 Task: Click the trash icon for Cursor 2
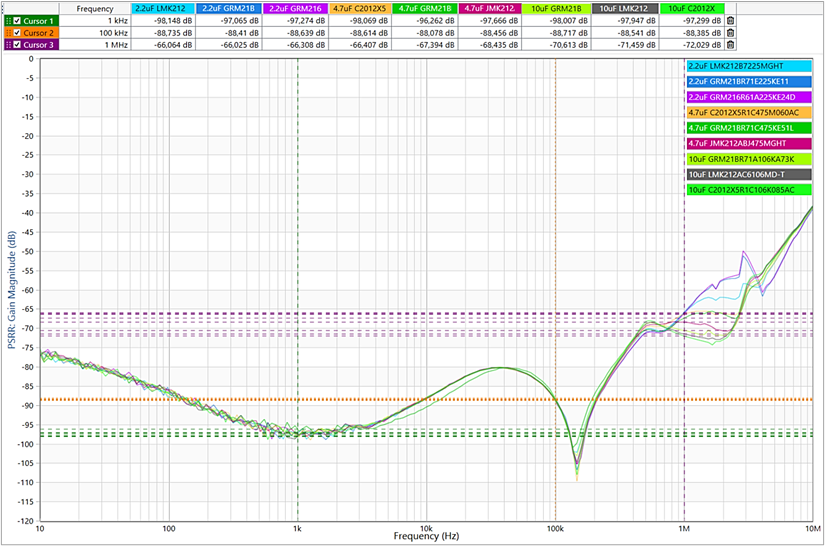click(730, 32)
